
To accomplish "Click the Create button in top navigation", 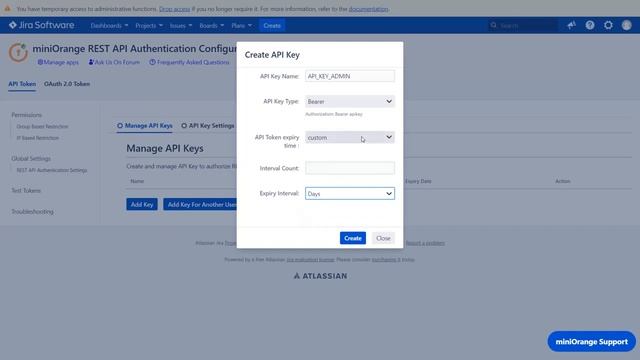I will click(x=272, y=26).
